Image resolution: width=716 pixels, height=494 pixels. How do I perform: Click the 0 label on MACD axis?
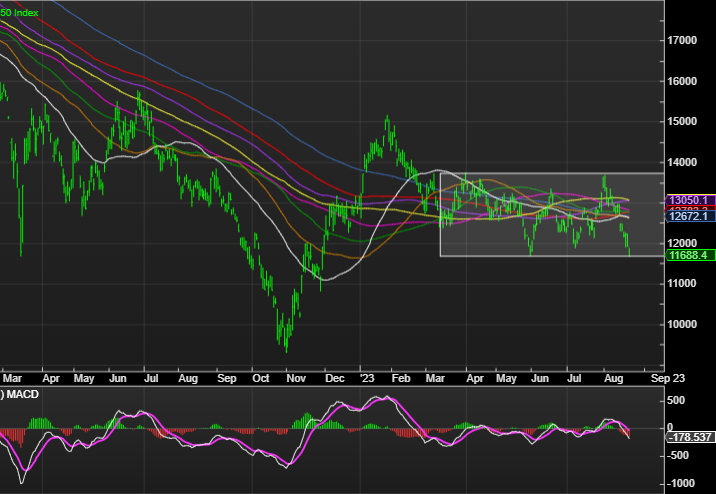click(670, 428)
